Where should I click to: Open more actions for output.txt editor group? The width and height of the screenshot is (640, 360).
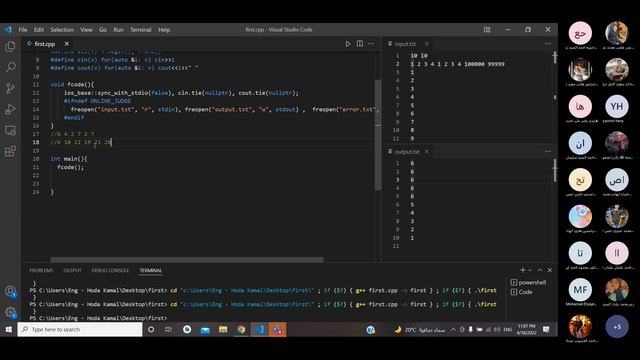click(548, 151)
